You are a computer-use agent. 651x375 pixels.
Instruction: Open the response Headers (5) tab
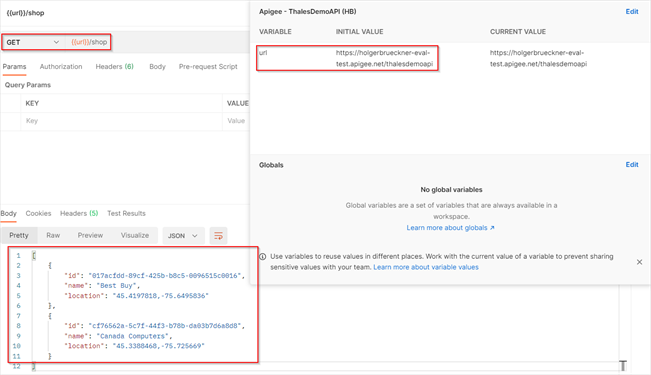click(79, 213)
